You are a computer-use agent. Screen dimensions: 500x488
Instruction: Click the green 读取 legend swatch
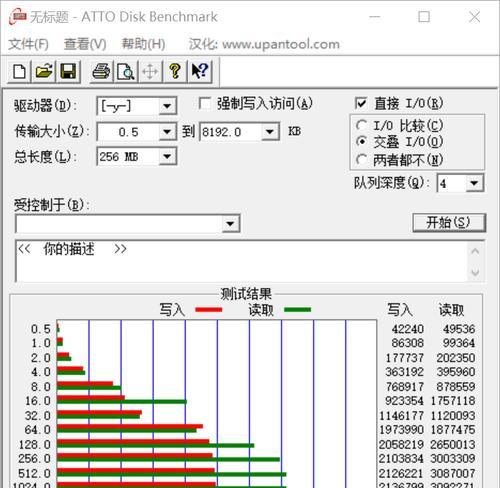(297, 310)
